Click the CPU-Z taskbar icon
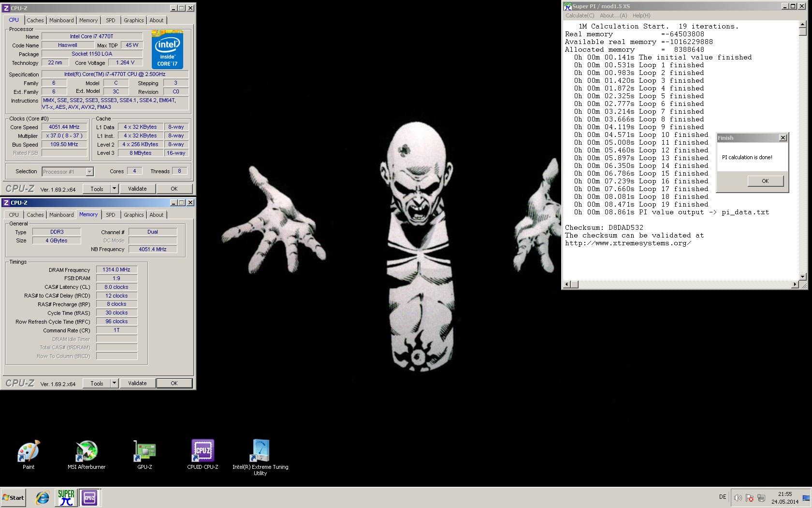This screenshot has height=508, width=812. click(x=89, y=498)
